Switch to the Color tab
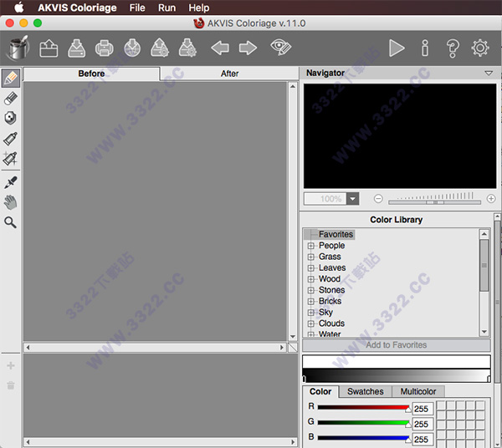The image size is (502, 448). 320,391
